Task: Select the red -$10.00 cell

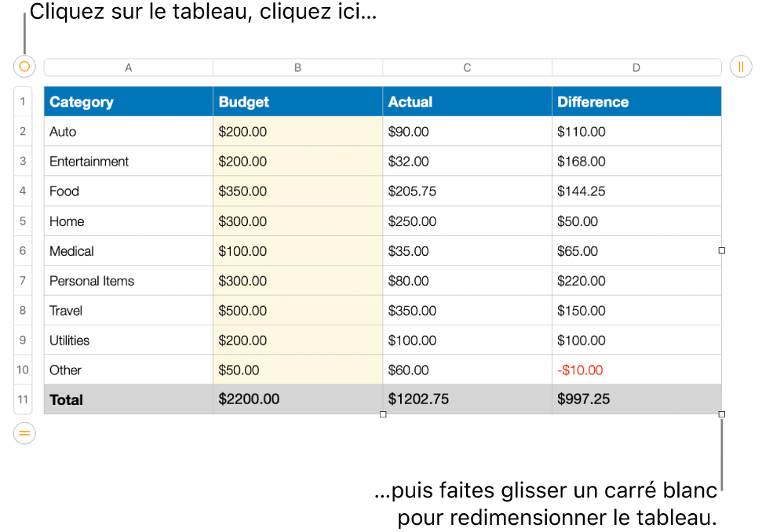Action: click(x=636, y=370)
